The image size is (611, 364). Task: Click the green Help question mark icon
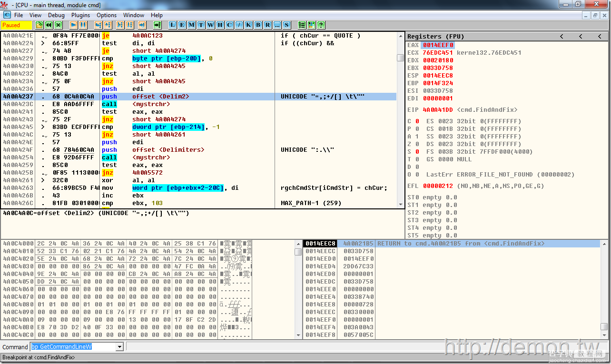(x=321, y=25)
